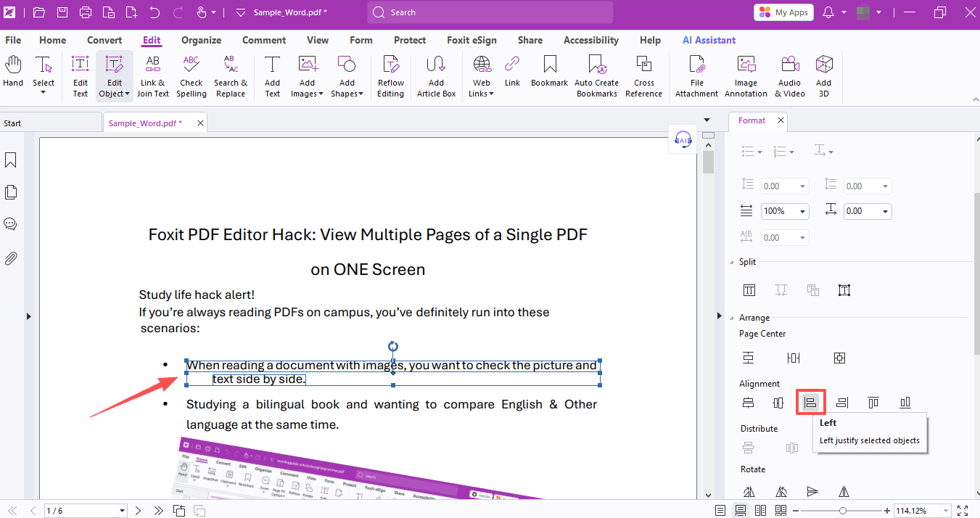Open the zoom level 114.12% dropdown
Screen dimensions: 980x518
click(944, 511)
